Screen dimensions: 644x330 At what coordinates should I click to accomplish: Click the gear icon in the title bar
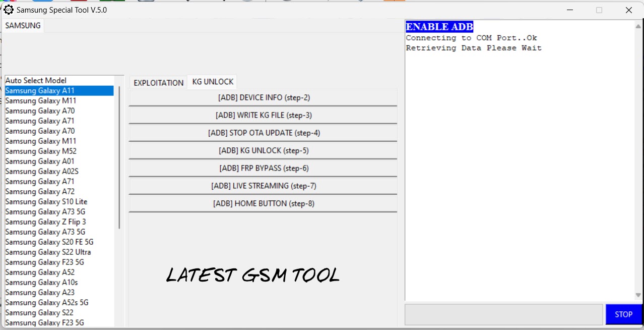point(9,10)
